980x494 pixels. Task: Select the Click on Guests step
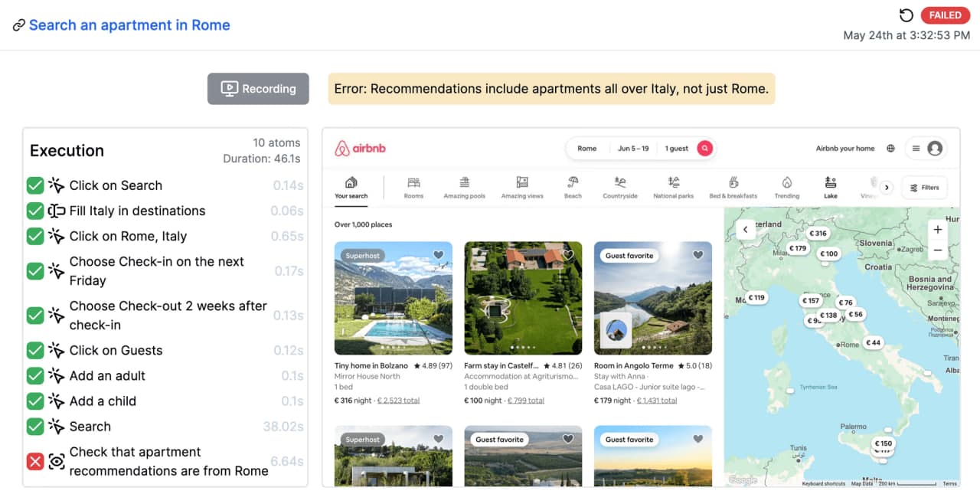(x=165, y=350)
